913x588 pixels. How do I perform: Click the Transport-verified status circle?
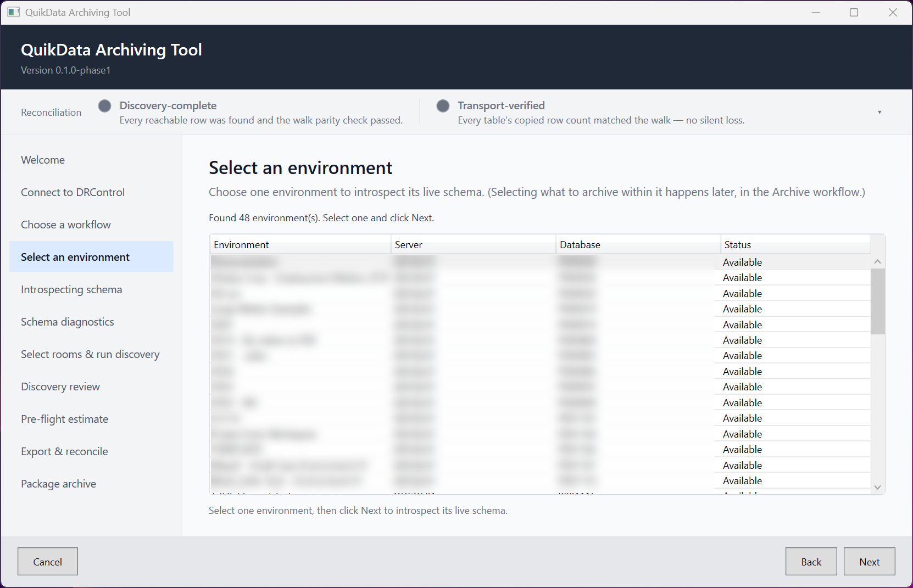click(x=443, y=105)
